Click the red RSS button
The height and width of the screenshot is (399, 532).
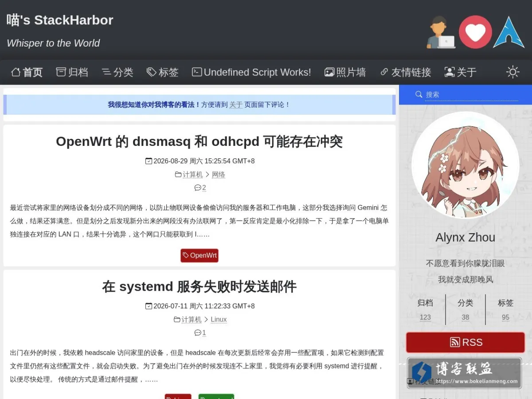(465, 342)
